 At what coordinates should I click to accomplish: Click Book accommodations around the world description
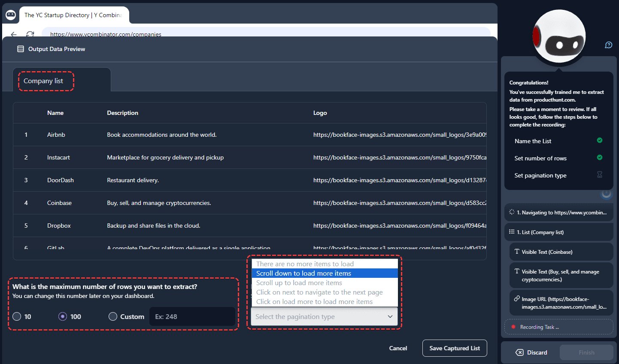pos(162,135)
